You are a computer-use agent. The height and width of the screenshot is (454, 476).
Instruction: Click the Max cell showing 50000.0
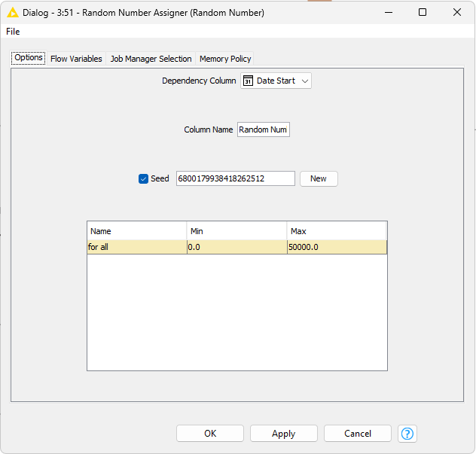click(337, 247)
